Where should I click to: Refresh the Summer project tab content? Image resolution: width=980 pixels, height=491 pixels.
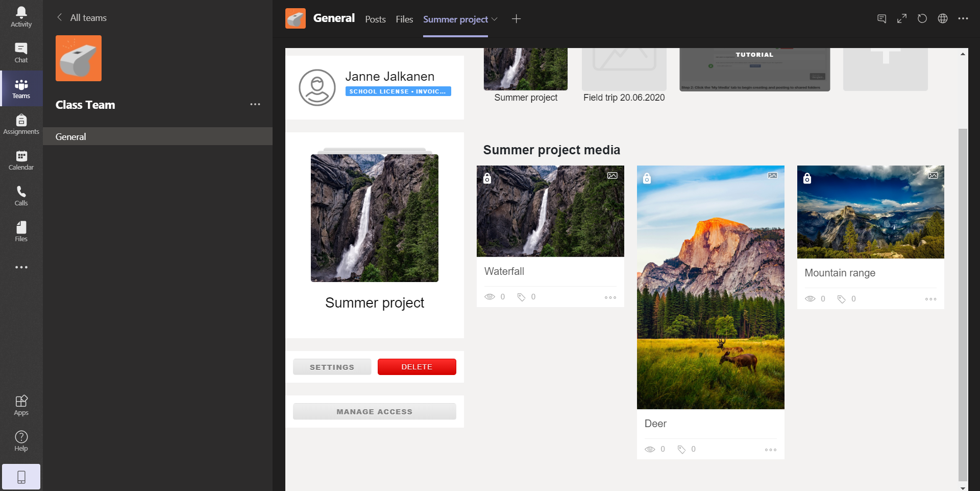(922, 18)
